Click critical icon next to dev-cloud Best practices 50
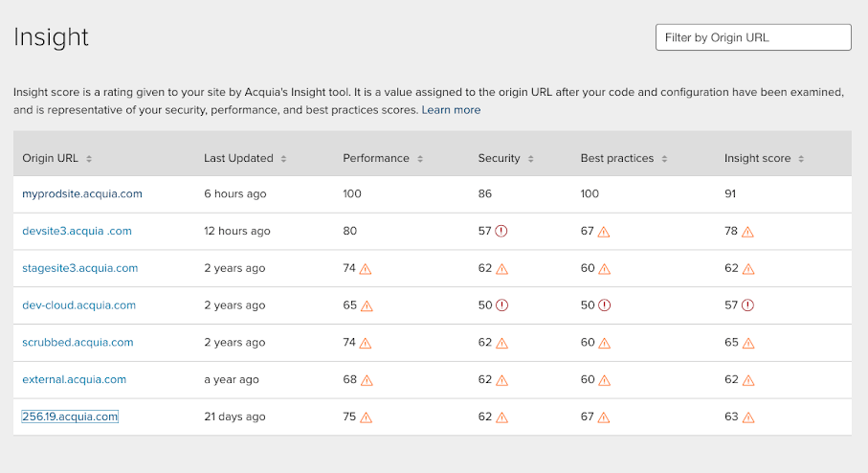 (605, 305)
